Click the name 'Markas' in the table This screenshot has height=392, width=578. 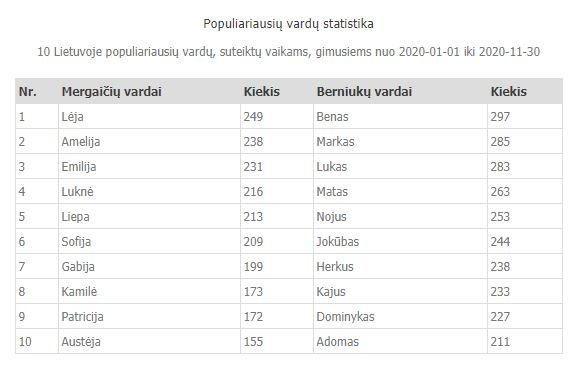(x=335, y=142)
